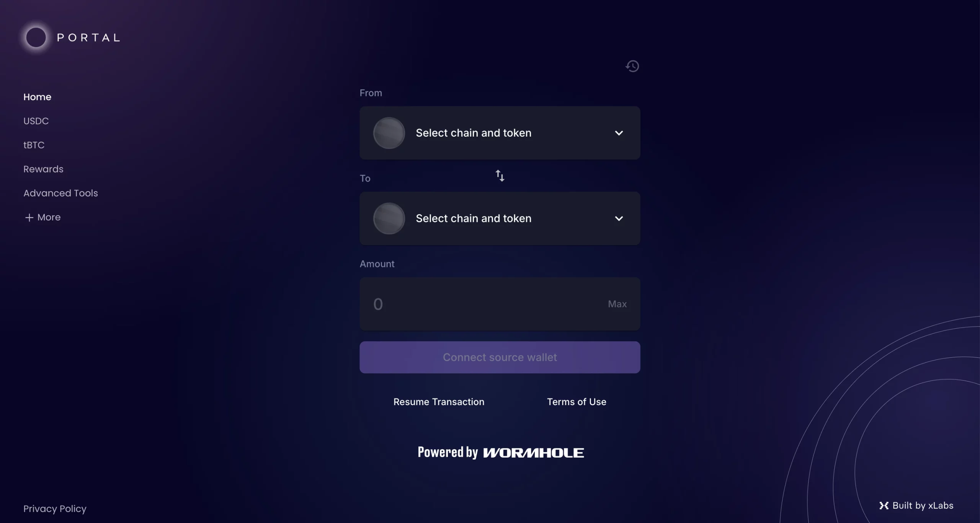Viewport: 980px width, 523px height.
Task: Click the plus icon beside More
Action: [29, 217]
